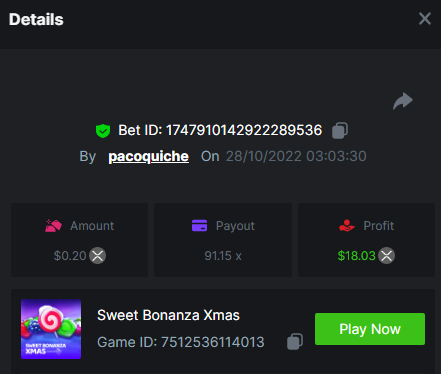441x374 pixels.
Task: Click the 91.15 x payout value
Action: (223, 256)
